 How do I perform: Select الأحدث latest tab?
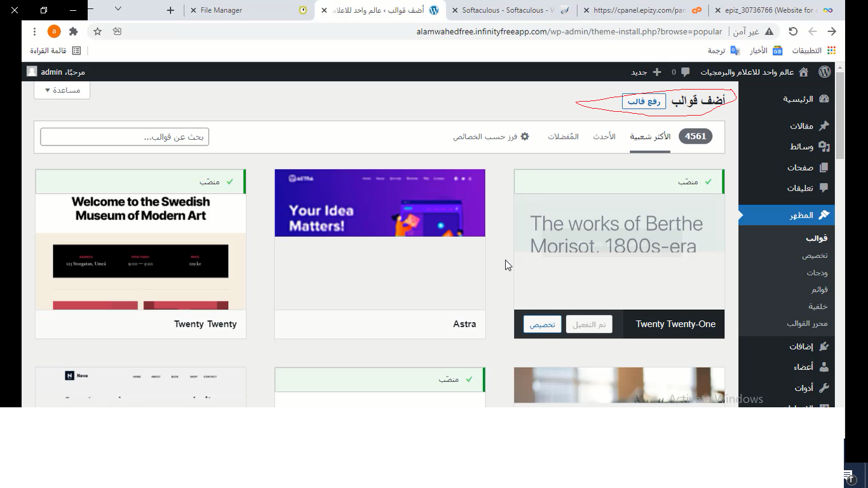604,137
